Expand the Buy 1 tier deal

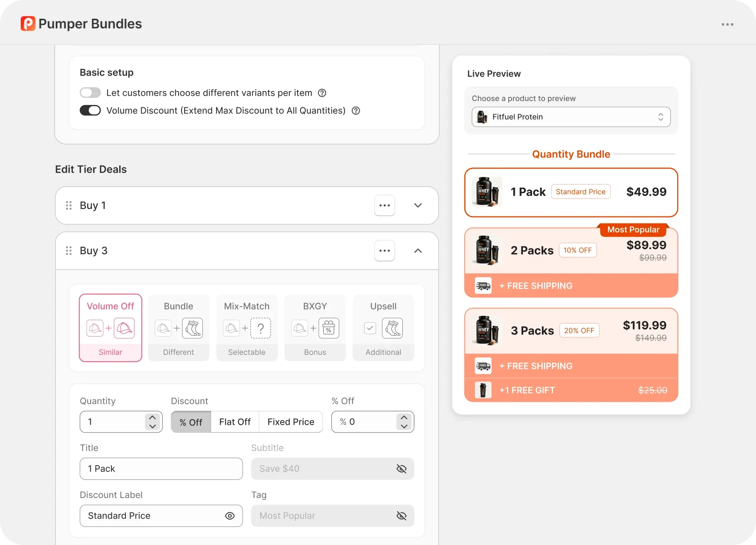tap(418, 205)
